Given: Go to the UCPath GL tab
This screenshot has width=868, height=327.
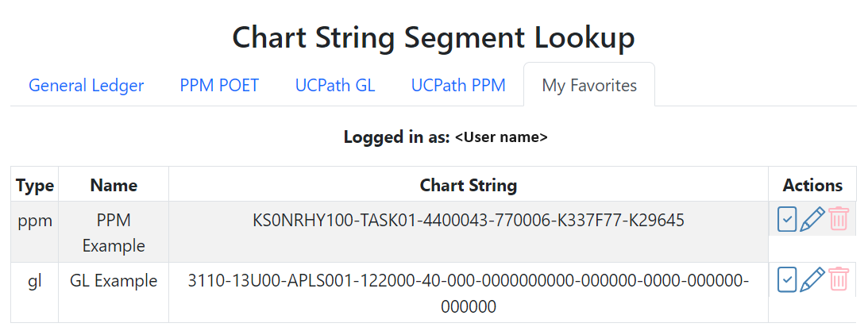Looking at the screenshot, I should pyautogui.click(x=334, y=85).
